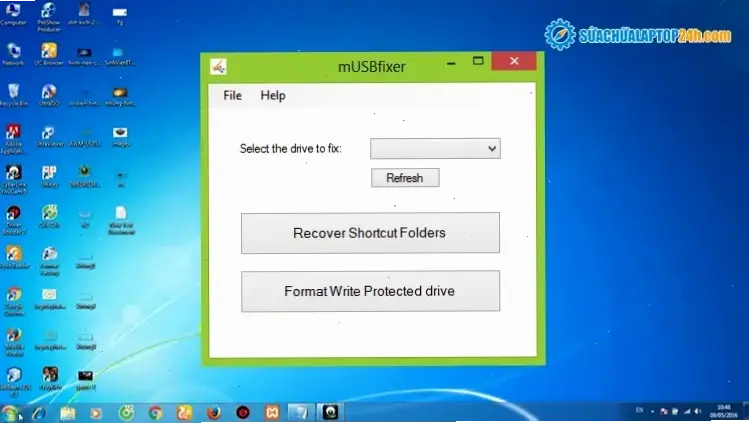749x423 pixels.
Task: Click Format Write Protected drive button
Action: 370,291
